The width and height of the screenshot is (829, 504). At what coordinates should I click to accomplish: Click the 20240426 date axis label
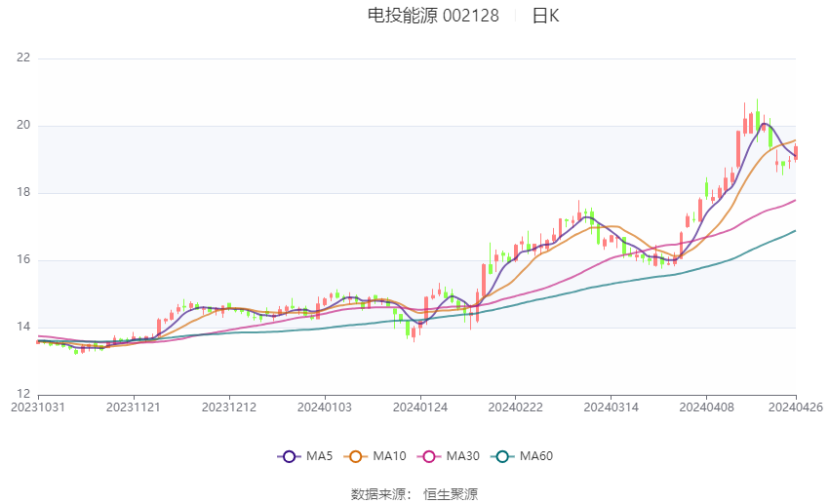coord(796,407)
